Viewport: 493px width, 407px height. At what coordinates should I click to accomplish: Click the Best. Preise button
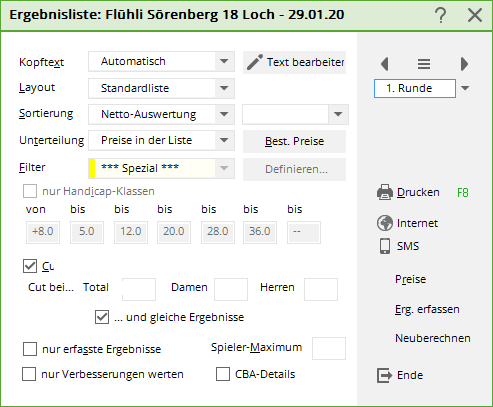tap(294, 141)
